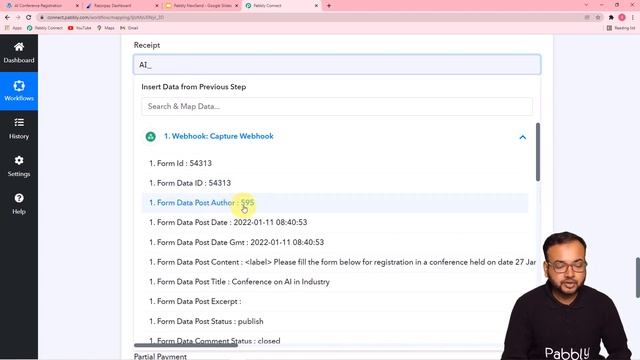Image resolution: width=640 pixels, height=360 pixels.
Task: Select Form Data ID : 54313 entry
Action: tap(335, 183)
